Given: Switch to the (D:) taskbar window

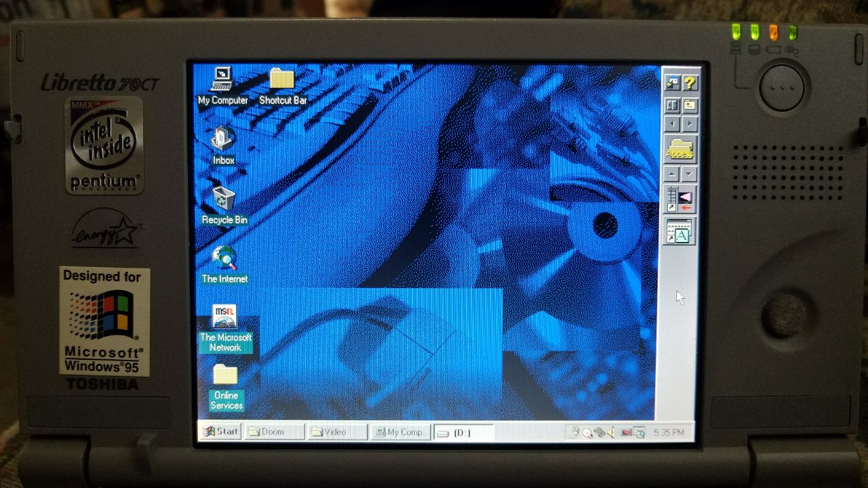Looking at the screenshot, I should click(x=464, y=432).
